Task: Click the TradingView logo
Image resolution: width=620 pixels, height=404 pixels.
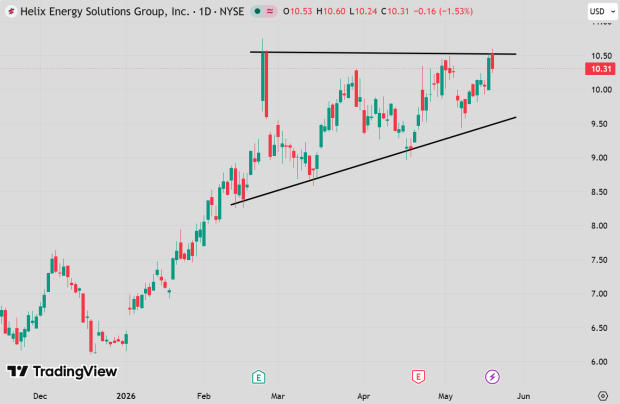Action: tap(62, 372)
